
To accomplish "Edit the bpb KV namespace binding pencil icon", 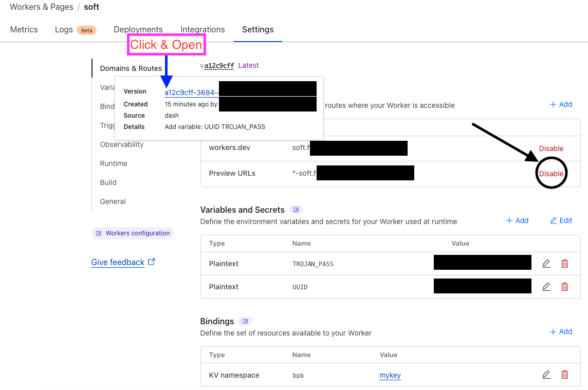I will click(x=546, y=375).
